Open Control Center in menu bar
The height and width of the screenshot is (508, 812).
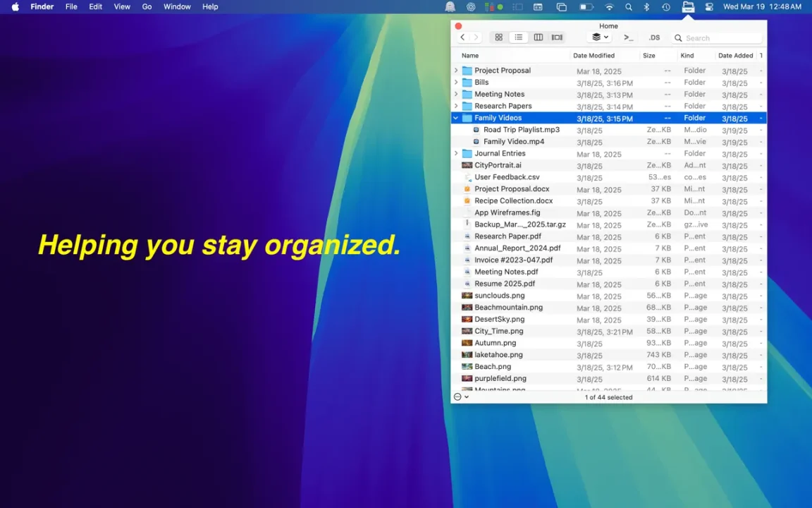click(x=709, y=7)
